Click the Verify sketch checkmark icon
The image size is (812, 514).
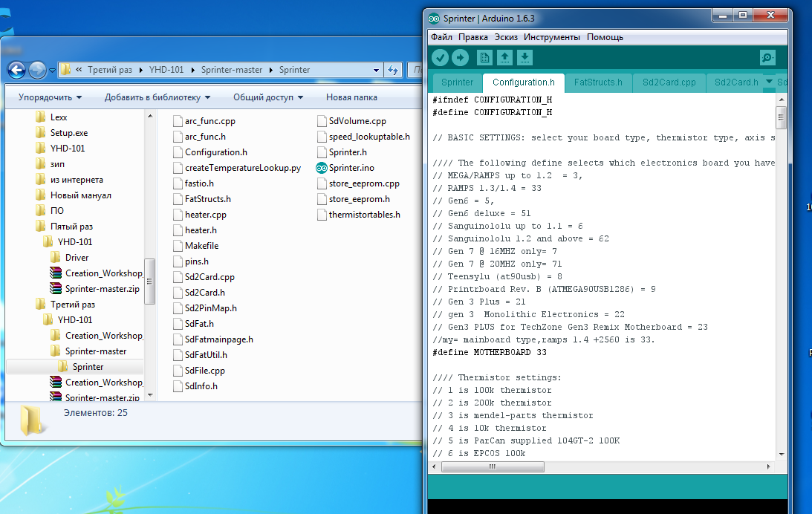click(x=441, y=57)
